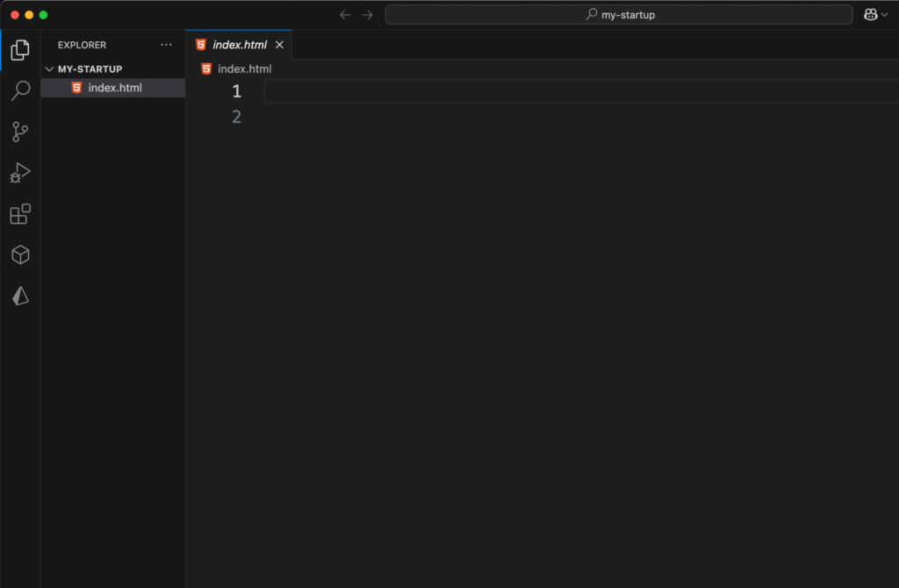Go back using the left arrow

pos(345,15)
